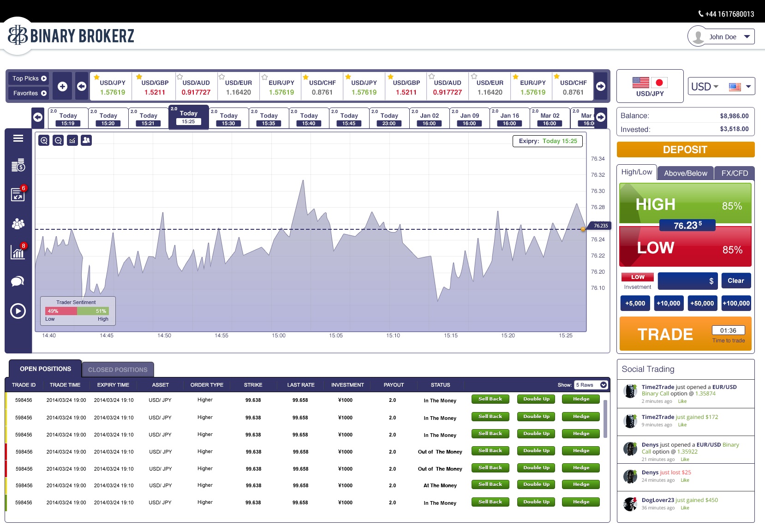Select the High/Low tab
This screenshot has width=765, height=532.
coord(637,172)
